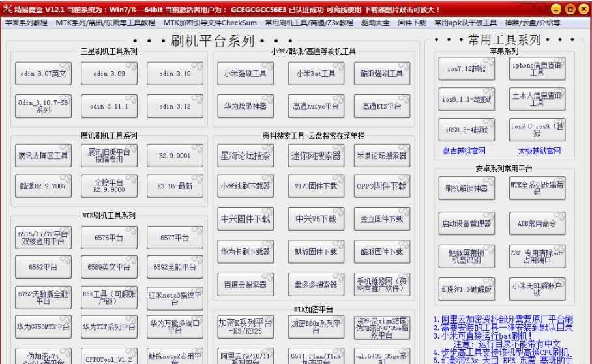Open 6752无敌版全能平台
This screenshot has height=364, width=592.
click(43, 297)
